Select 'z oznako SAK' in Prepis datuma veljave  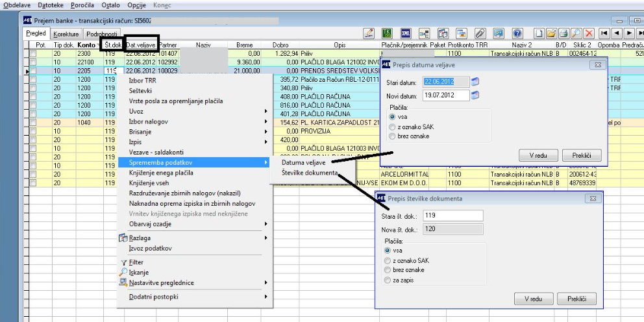pos(392,127)
